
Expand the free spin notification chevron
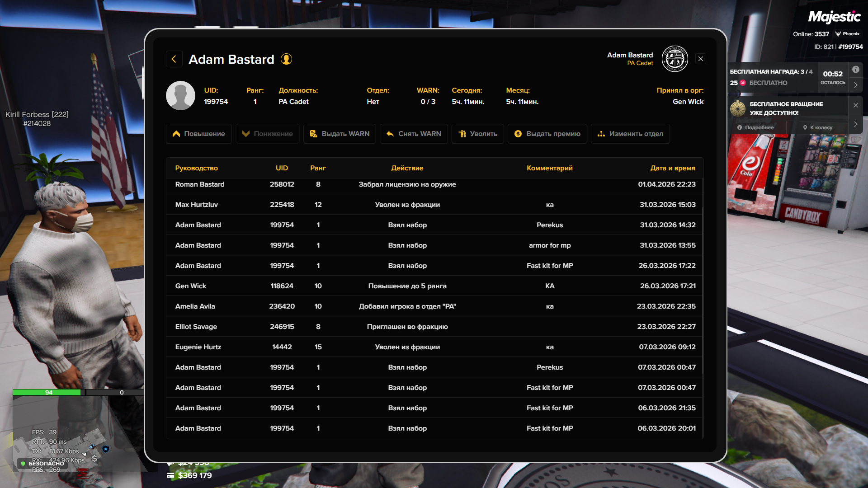pyautogui.click(x=855, y=124)
